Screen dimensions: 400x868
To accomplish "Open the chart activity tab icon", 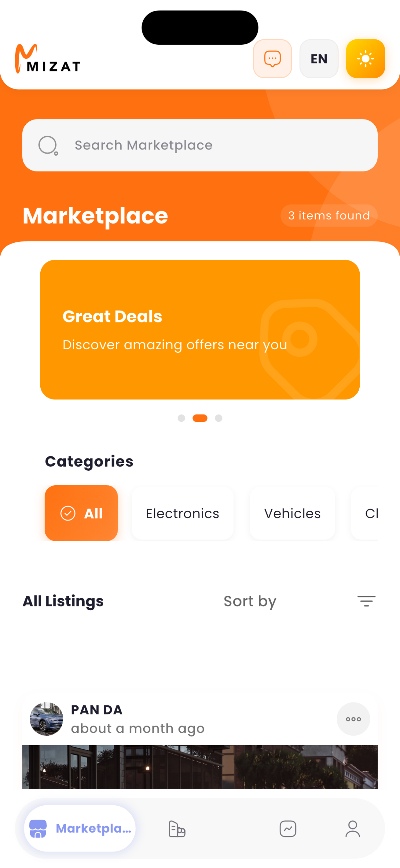I will pyautogui.click(x=288, y=828).
